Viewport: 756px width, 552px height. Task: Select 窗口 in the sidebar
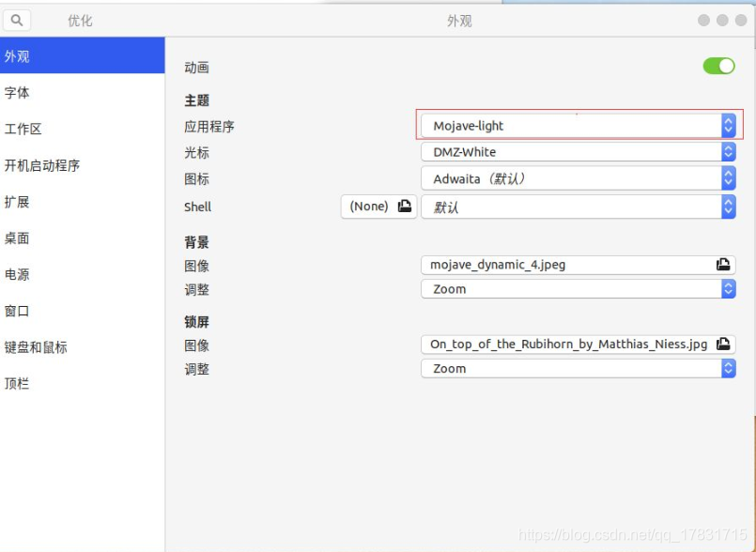pos(82,311)
